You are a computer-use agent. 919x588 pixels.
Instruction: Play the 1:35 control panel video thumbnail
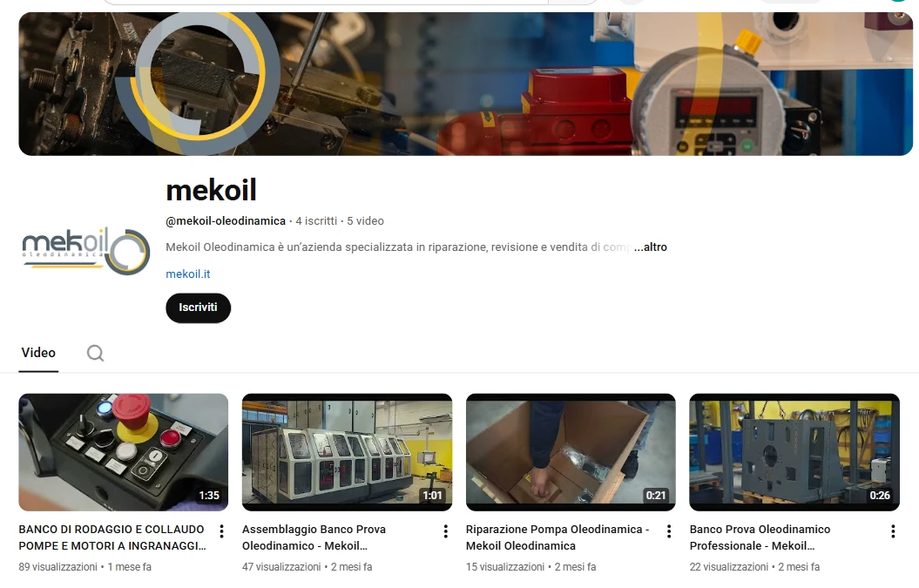pos(123,452)
